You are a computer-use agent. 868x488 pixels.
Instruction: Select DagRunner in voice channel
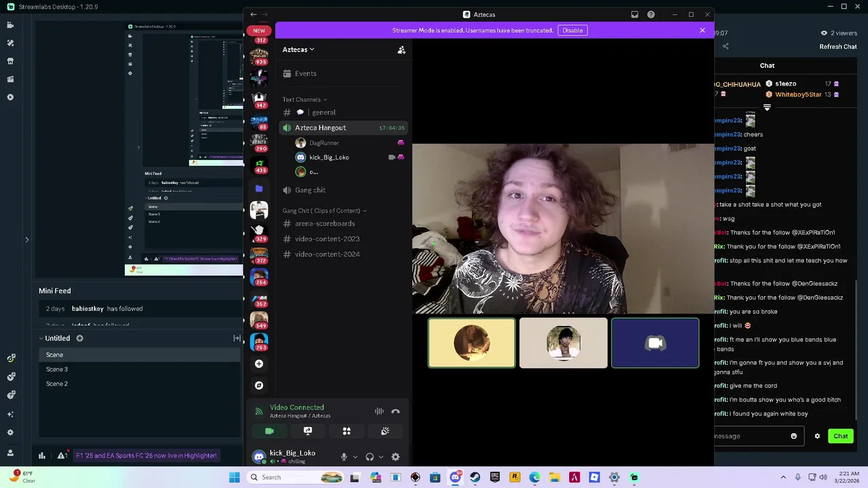[349, 143]
